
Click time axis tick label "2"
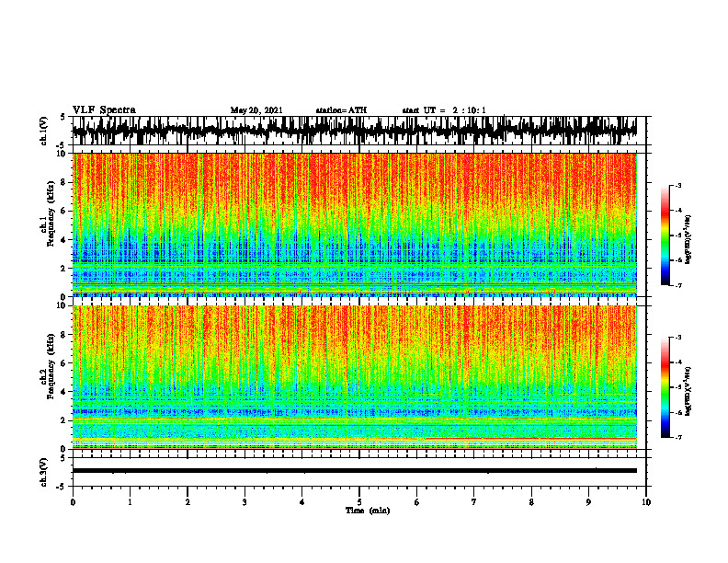pyautogui.click(x=188, y=502)
